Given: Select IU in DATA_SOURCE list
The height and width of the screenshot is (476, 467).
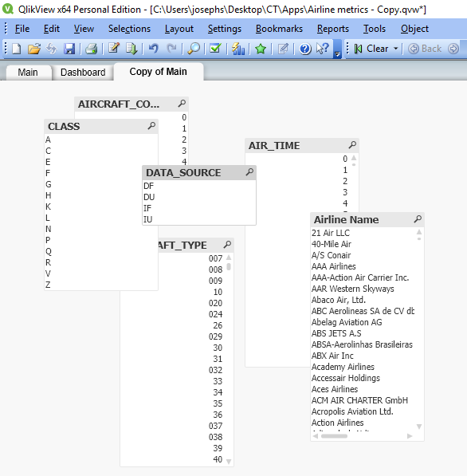Looking at the screenshot, I should (x=199, y=219).
